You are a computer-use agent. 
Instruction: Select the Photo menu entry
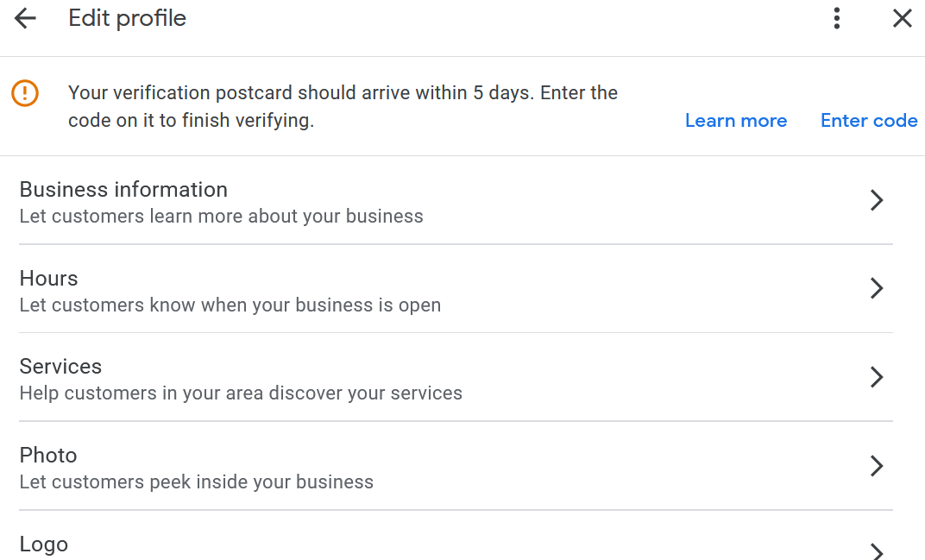click(x=456, y=466)
